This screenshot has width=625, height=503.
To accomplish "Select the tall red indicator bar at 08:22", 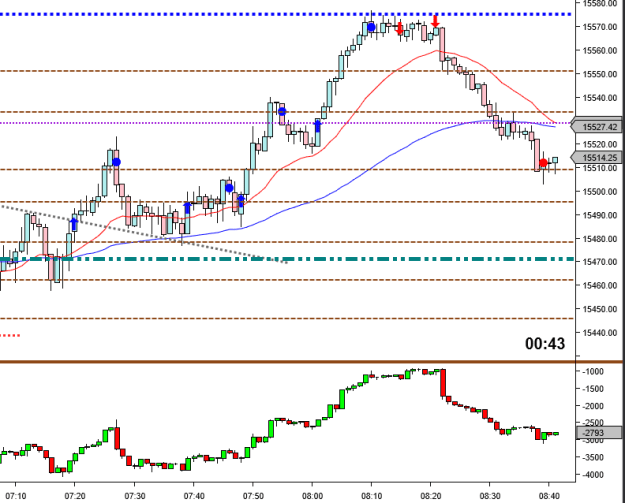I will point(442,383).
